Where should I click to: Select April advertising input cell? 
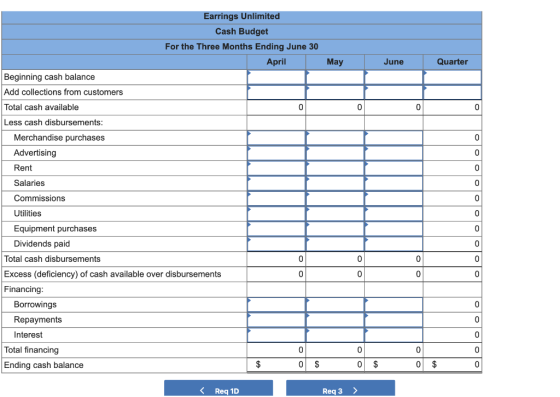[276, 153]
